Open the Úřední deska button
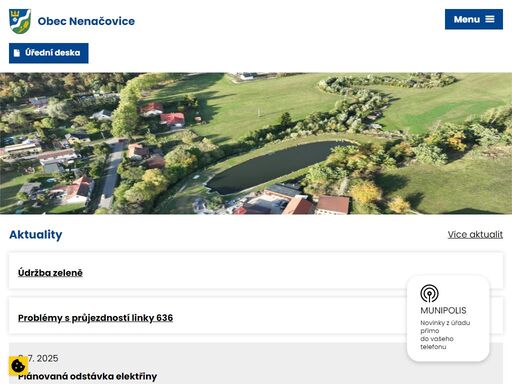This screenshot has width=512, height=384. tap(49, 53)
